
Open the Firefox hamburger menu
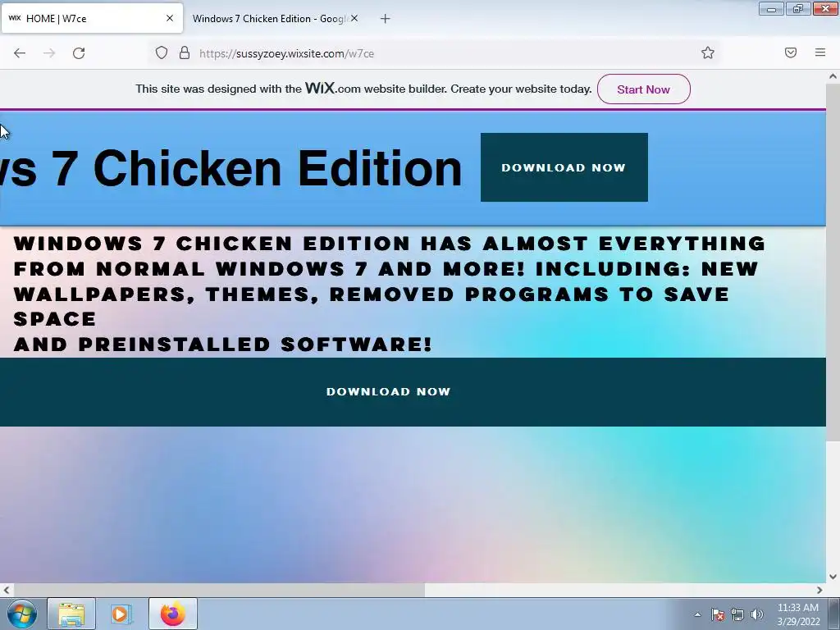click(820, 52)
